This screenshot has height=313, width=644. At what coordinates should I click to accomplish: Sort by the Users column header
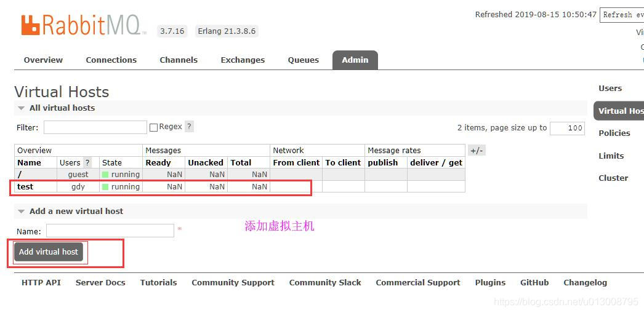tap(70, 162)
